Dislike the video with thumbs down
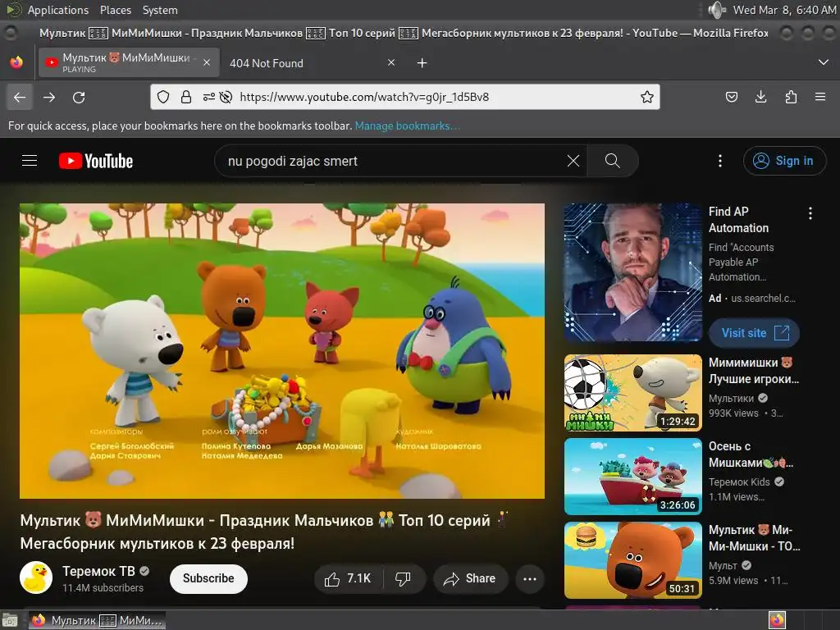The image size is (840, 630). (403, 578)
